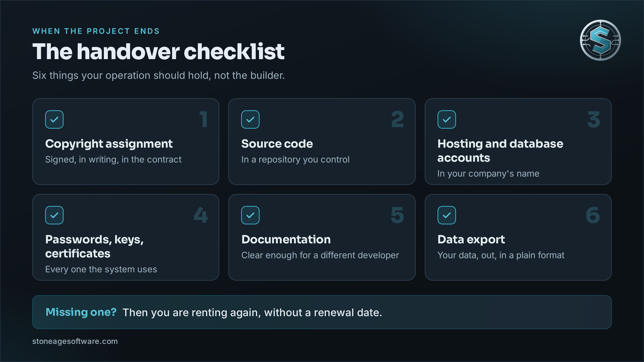The width and height of the screenshot is (644, 362).
Task: Click 'Then you are renting again' sentence
Action: 252,313
